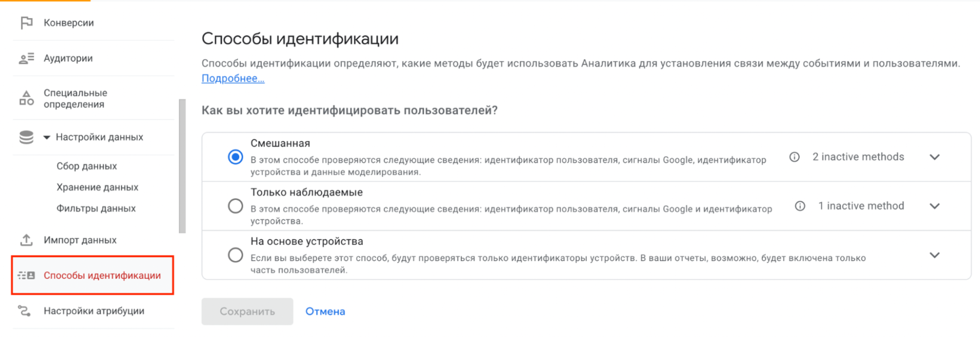
Task: Click the Импорт данных upload icon
Action: pos(26,240)
